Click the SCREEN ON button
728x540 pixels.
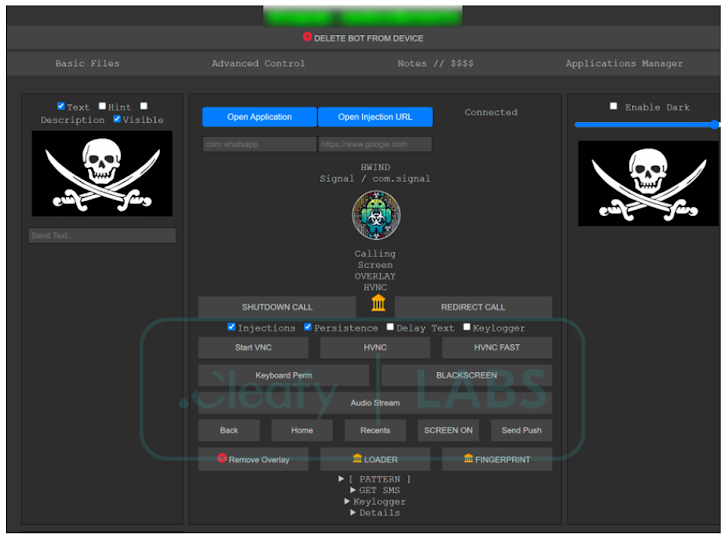tap(448, 430)
